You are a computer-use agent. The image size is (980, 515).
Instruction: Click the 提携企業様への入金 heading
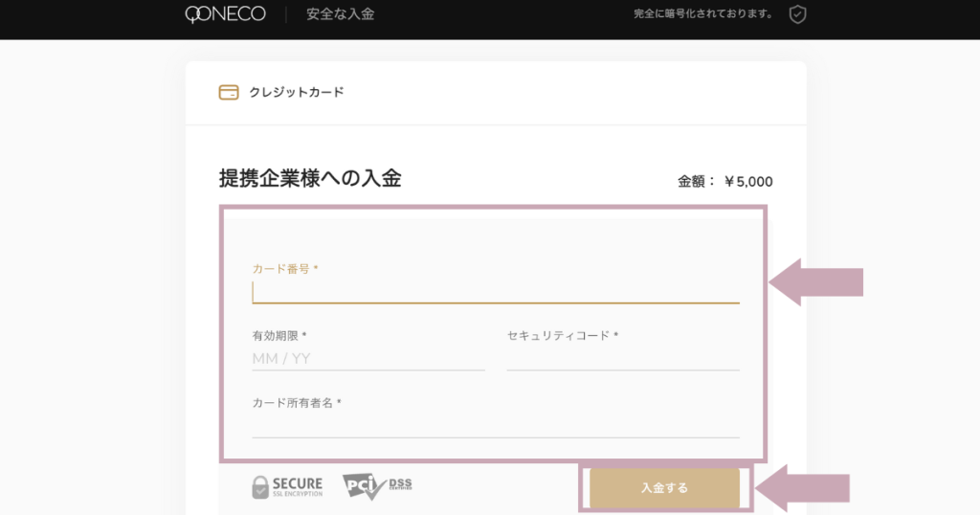(x=310, y=178)
